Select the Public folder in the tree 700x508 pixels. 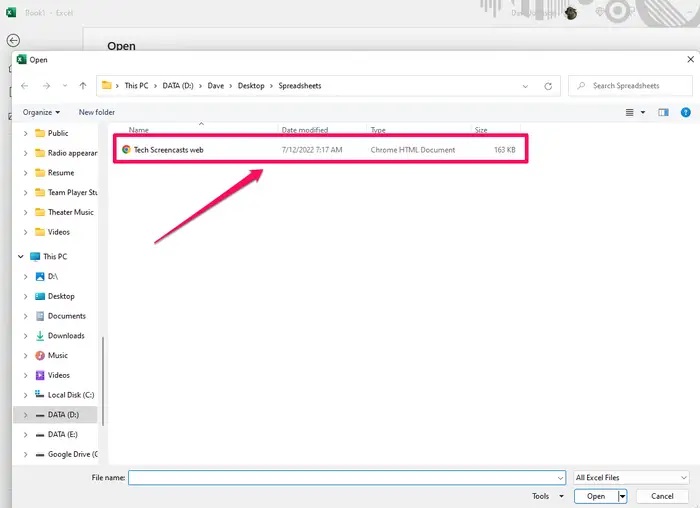(x=58, y=133)
